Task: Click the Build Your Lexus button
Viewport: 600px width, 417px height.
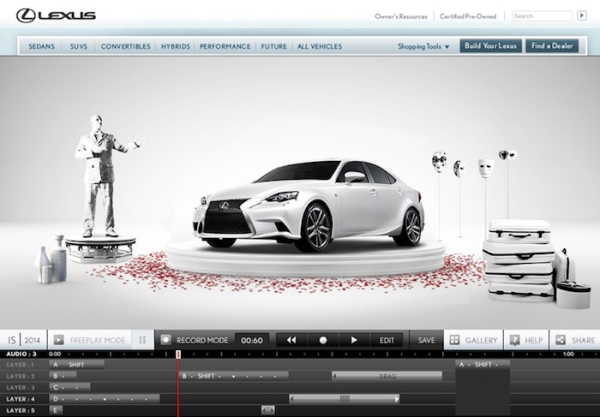Action: click(x=490, y=46)
